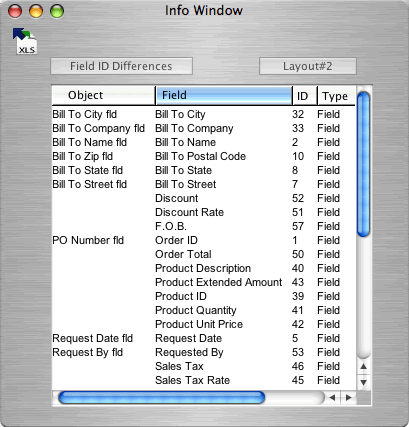The width and height of the screenshot is (409, 427).
Task: Click the vertical scrollbar thumb
Action: 363,164
